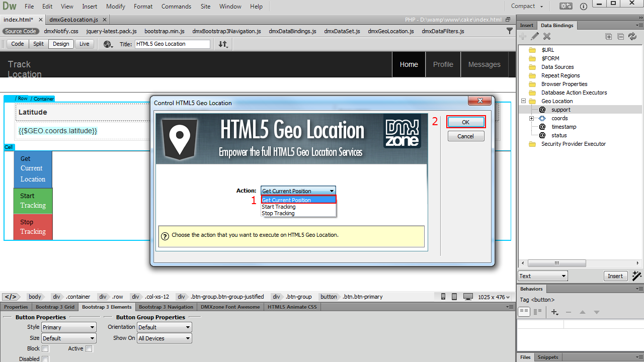
Task: Open the Modify menu
Action: click(x=116, y=7)
